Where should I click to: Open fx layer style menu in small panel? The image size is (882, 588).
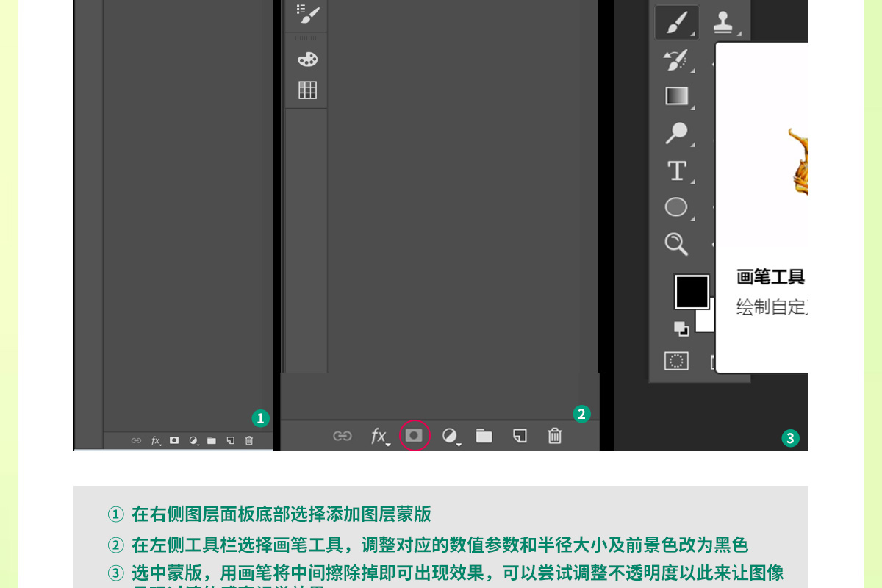point(156,440)
